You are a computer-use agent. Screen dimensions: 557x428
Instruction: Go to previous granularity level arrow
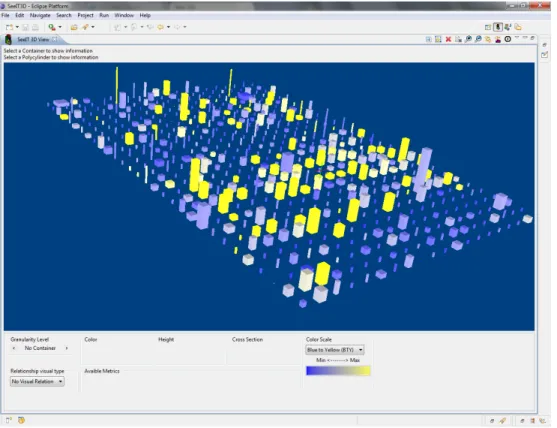tap(13, 348)
